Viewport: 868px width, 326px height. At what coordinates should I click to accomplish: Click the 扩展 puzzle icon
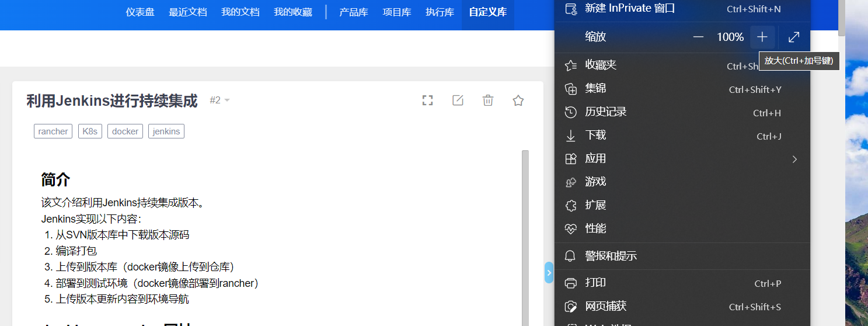[571, 206]
